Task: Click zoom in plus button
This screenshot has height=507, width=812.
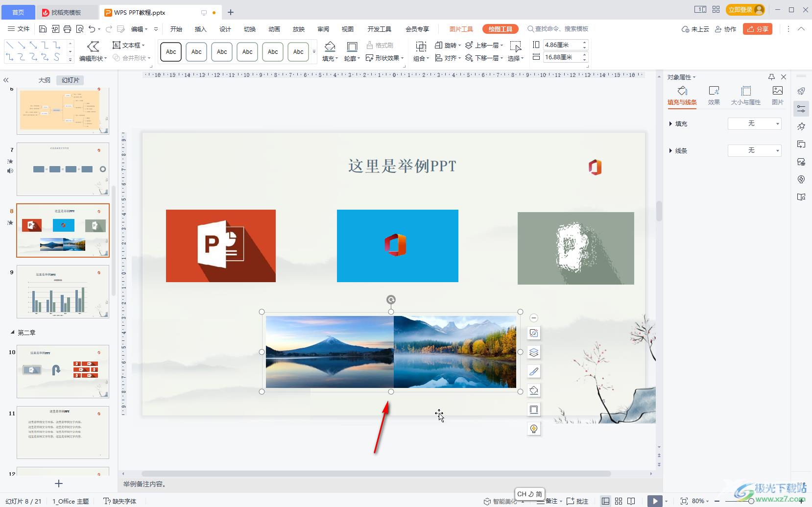Action: point(801,501)
